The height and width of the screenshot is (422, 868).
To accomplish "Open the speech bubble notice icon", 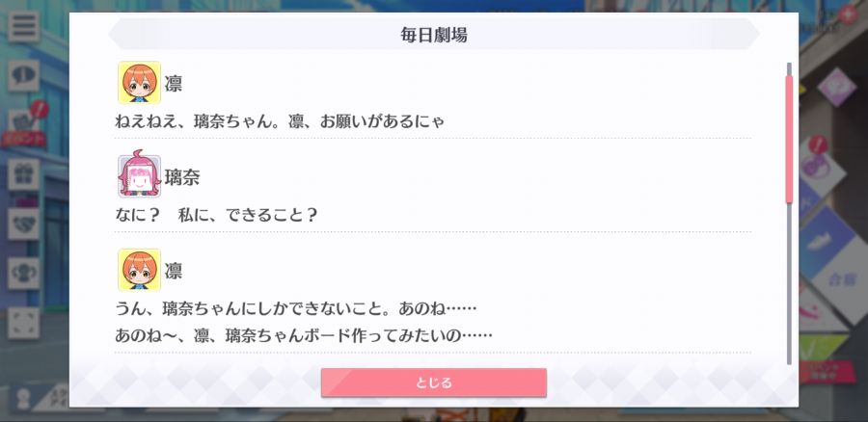I will pyautogui.click(x=23, y=75).
